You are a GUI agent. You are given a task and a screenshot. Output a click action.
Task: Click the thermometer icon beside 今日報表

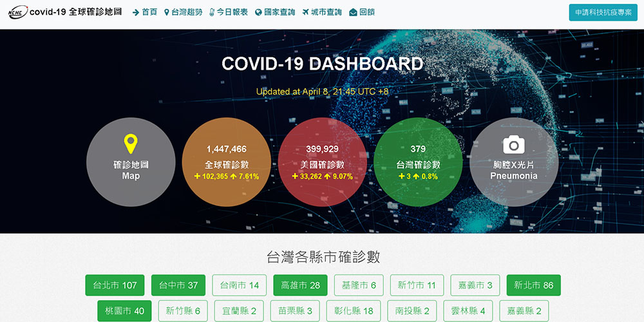[212, 12]
